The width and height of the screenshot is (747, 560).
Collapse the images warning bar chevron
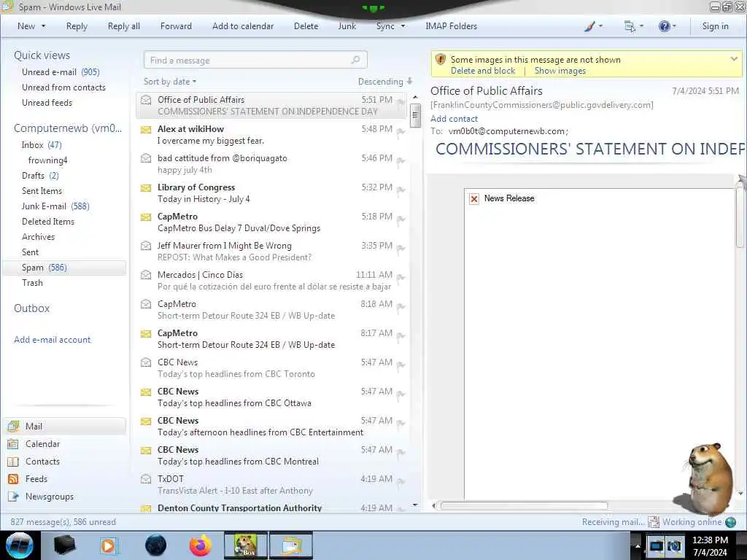pyautogui.click(x=734, y=59)
